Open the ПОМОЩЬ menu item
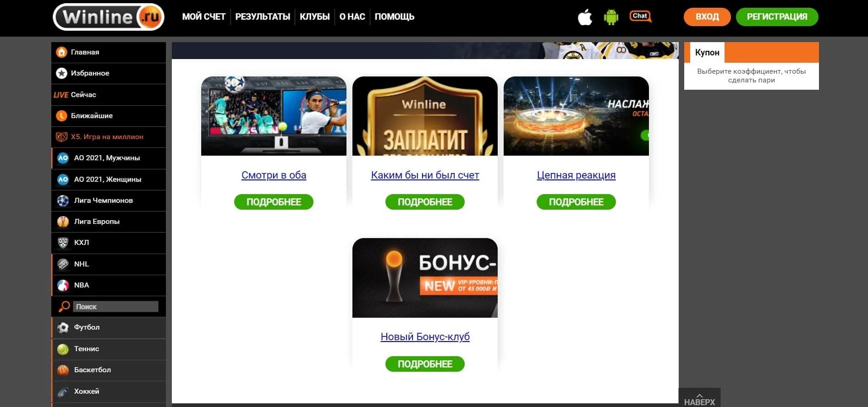868x407 pixels. (394, 17)
